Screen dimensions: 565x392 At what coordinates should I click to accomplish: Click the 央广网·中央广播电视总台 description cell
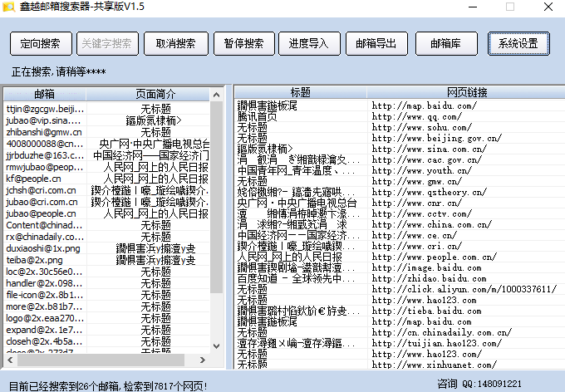(x=148, y=144)
